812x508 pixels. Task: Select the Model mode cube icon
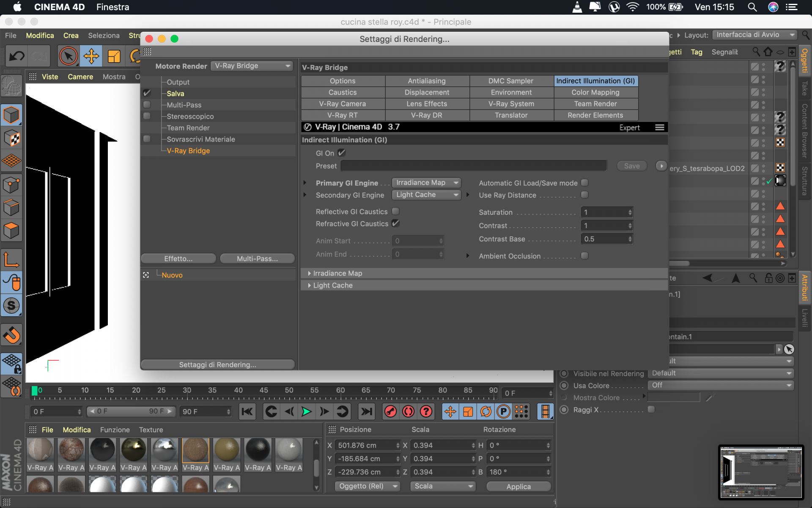[11, 115]
